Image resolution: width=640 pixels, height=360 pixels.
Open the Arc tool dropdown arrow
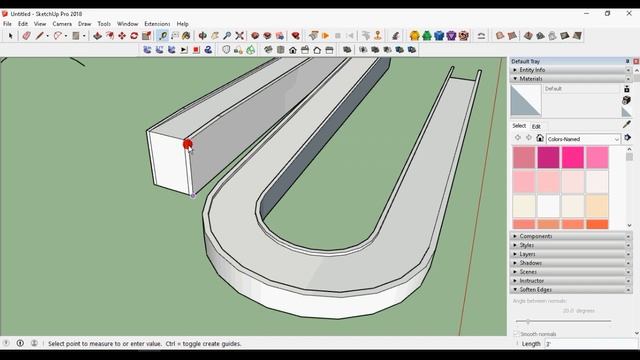tap(66, 36)
